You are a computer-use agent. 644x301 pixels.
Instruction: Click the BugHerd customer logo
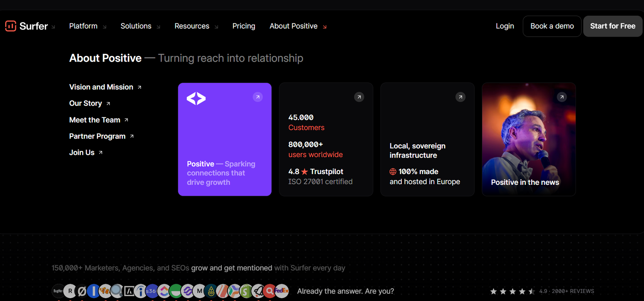(x=58, y=291)
